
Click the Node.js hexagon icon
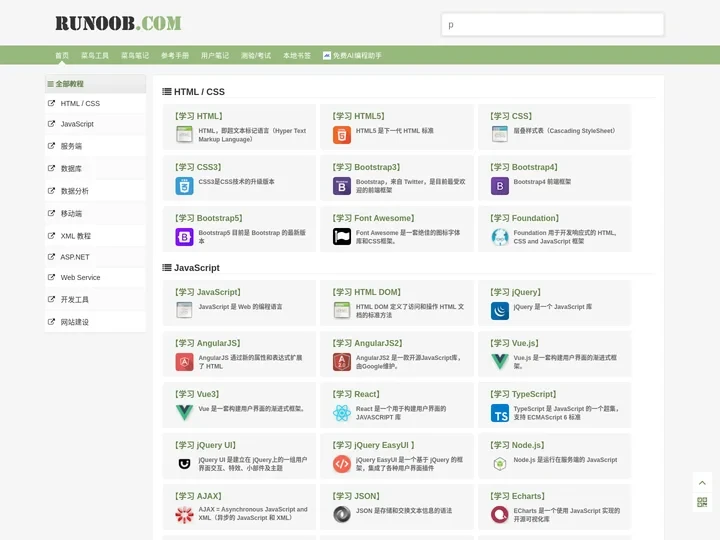tap(500, 464)
